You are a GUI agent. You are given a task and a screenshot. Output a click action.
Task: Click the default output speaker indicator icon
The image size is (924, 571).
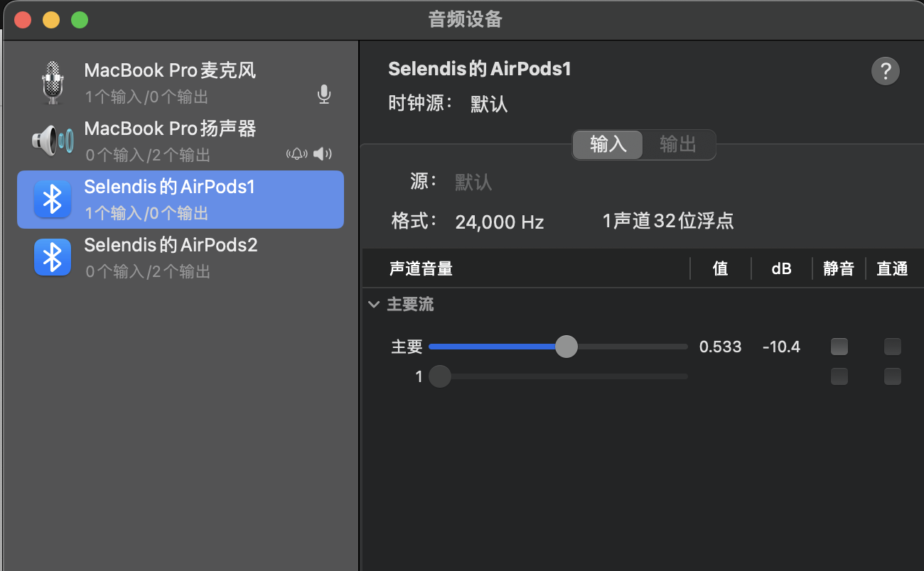(x=323, y=153)
